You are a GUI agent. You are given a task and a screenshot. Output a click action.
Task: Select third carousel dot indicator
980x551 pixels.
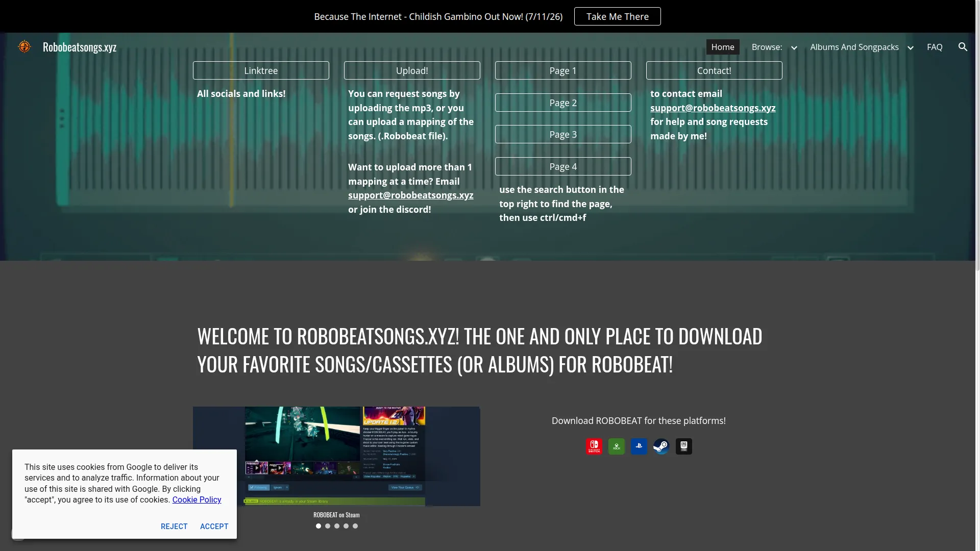click(x=337, y=526)
